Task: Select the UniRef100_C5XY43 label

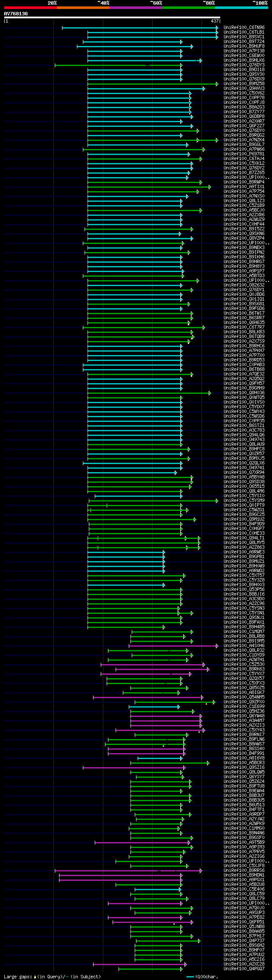Action: point(244,730)
